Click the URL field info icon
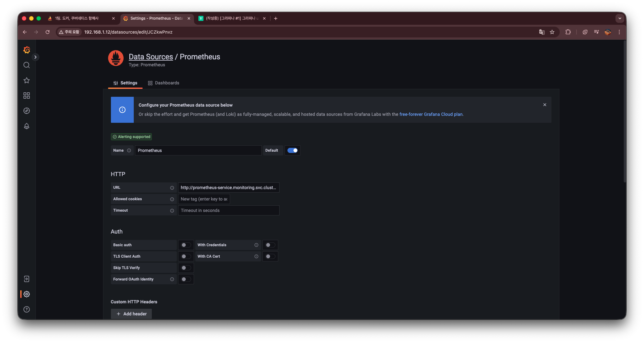Image resolution: width=644 pixels, height=343 pixels. (172, 188)
